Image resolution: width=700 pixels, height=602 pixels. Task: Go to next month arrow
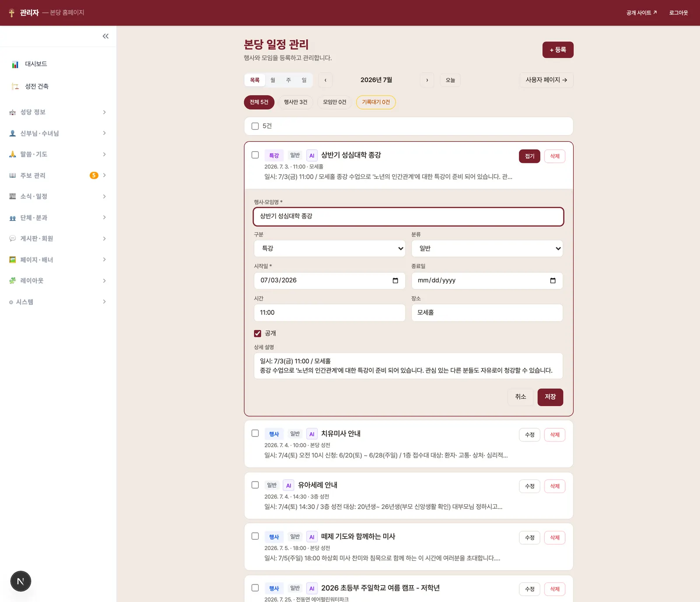427,80
